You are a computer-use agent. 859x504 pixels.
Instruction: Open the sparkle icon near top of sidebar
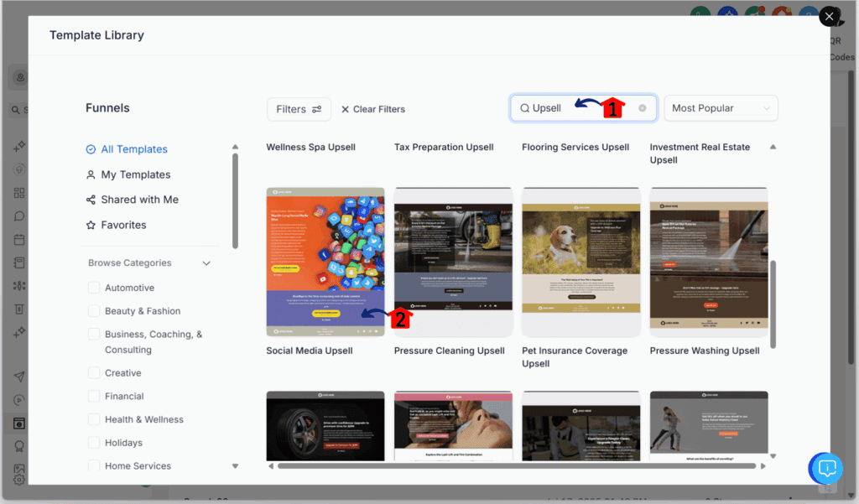pos(19,146)
